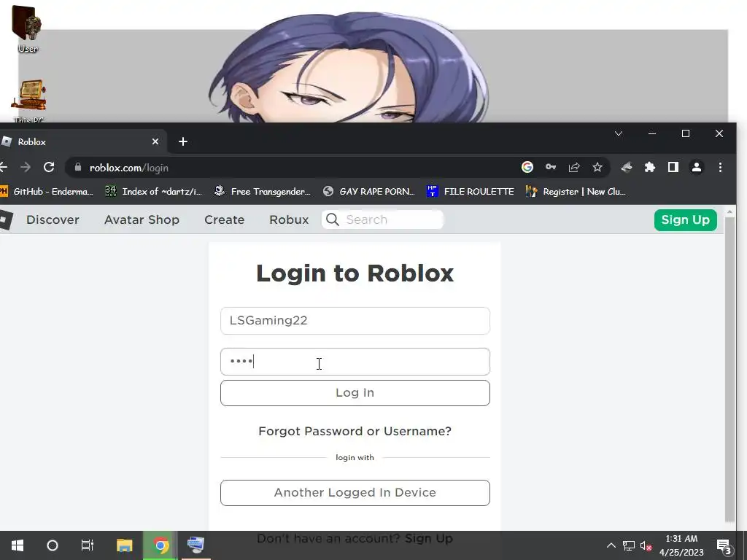Image resolution: width=747 pixels, height=560 pixels.
Task: Click the green Sign Up button
Action: [686, 220]
